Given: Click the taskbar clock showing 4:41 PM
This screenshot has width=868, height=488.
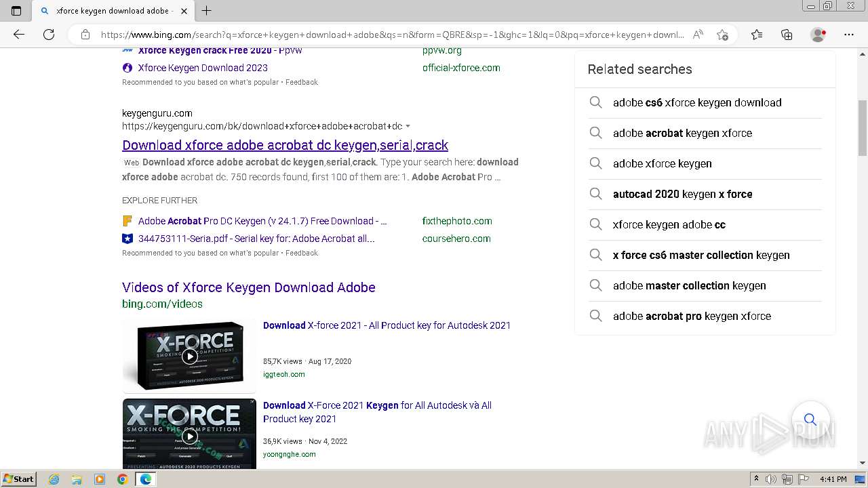Looking at the screenshot, I should [x=833, y=479].
